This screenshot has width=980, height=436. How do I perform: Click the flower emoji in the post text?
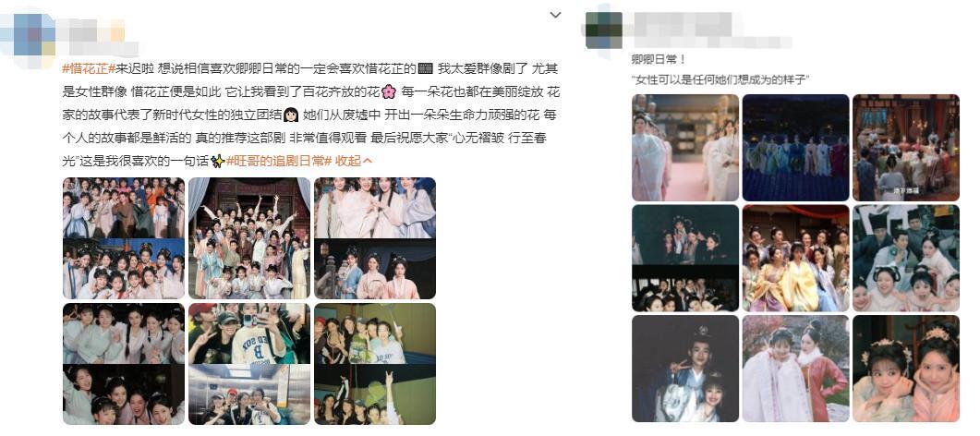[389, 91]
